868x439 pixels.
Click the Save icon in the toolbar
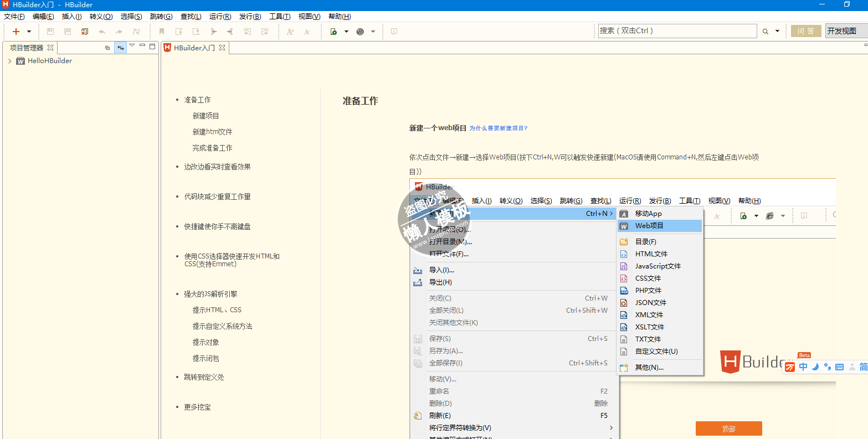pos(50,32)
